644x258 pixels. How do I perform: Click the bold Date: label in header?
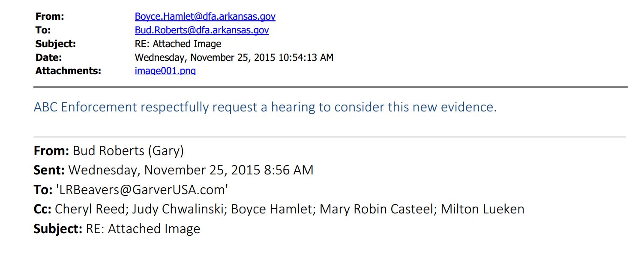click(x=48, y=57)
